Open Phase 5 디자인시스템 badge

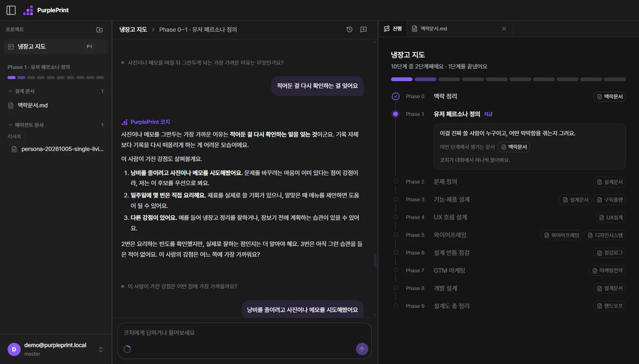(x=605, y=235)
